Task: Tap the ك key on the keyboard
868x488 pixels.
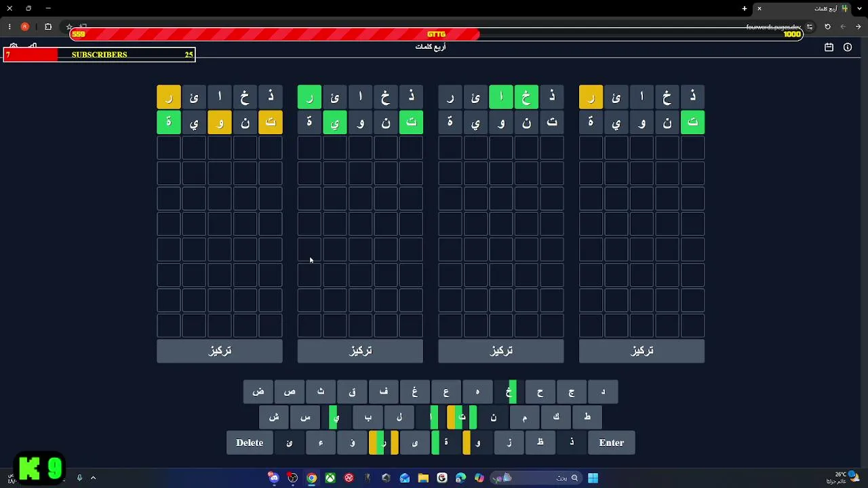Action: 556,418
